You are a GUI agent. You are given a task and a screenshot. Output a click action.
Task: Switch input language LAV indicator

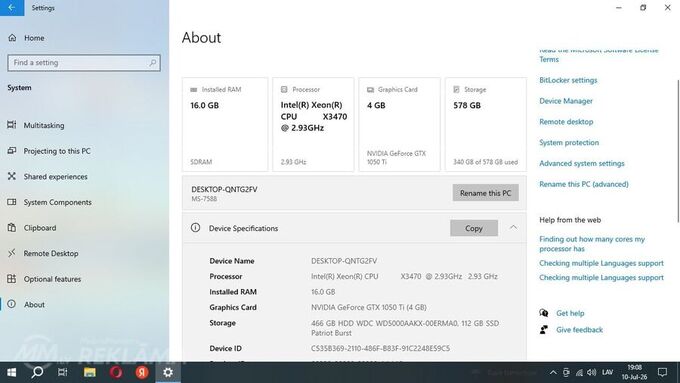pyautogui.click(x=608, y=373)
